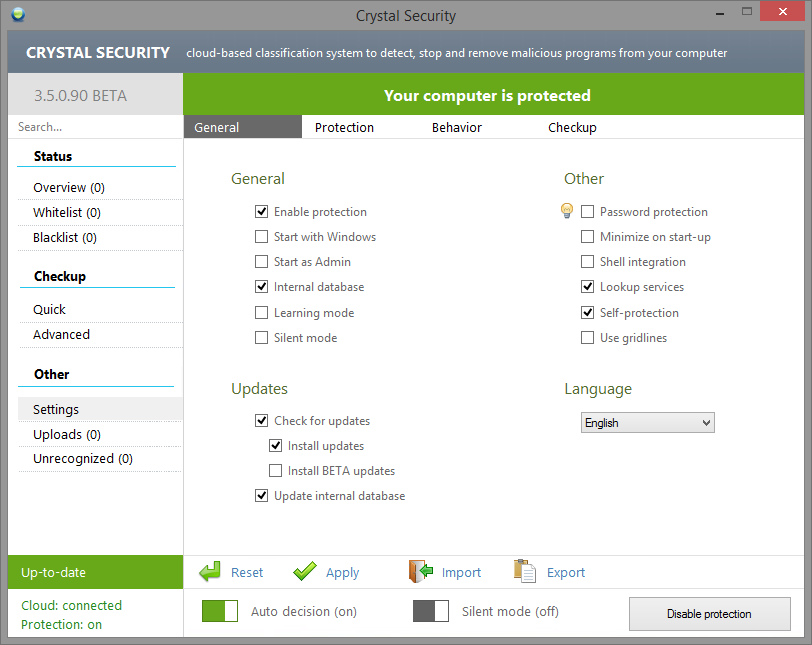Screen dimensions: 812x645
Task: Type in the Search field
Action: (x=95, y=127)
